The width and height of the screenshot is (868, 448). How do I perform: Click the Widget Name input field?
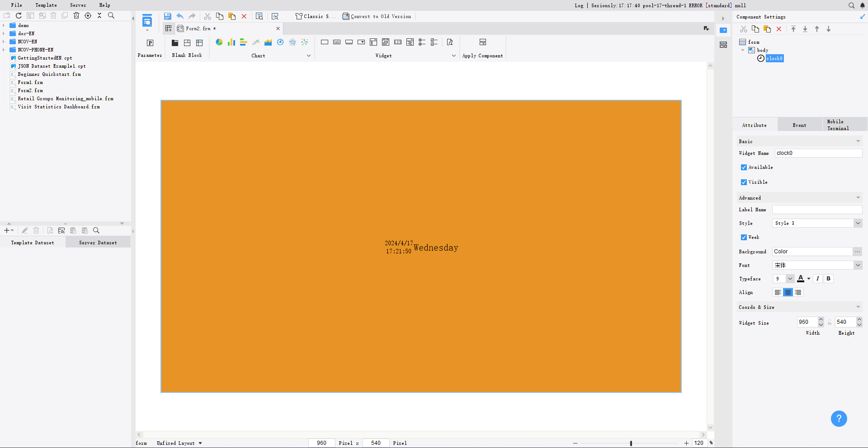pos(818,153)
